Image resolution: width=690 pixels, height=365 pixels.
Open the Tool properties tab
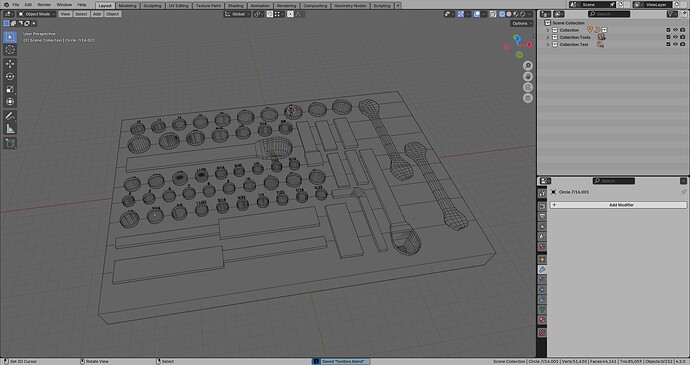pos(542,194)
